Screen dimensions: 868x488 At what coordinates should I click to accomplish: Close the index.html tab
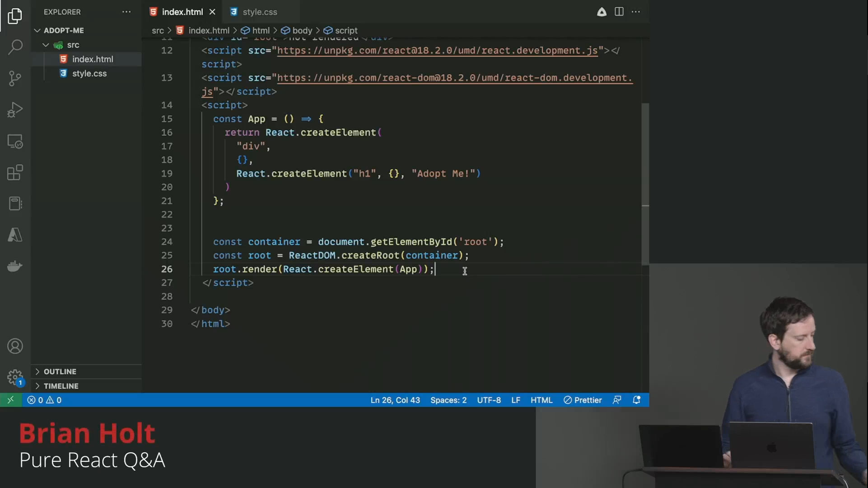click(212, 12)
